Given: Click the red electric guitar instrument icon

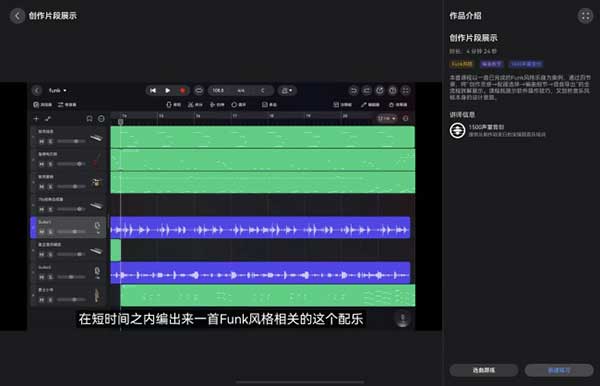Looking at the screenshot, I should [x=97, y=160].
